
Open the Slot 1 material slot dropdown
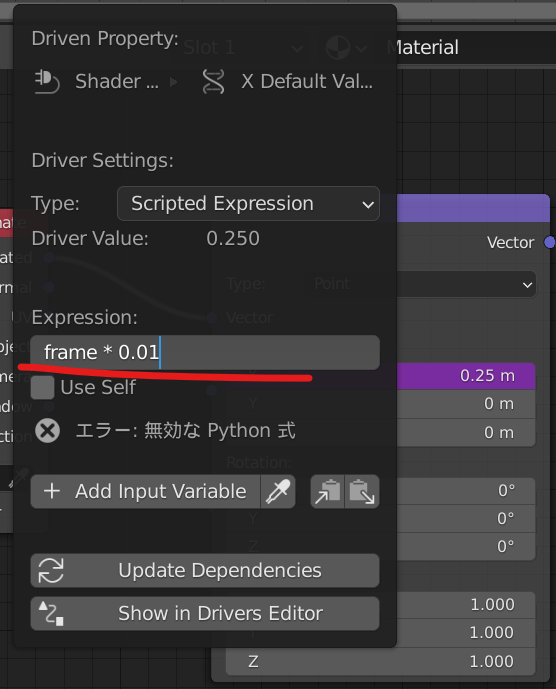point(243,47)
